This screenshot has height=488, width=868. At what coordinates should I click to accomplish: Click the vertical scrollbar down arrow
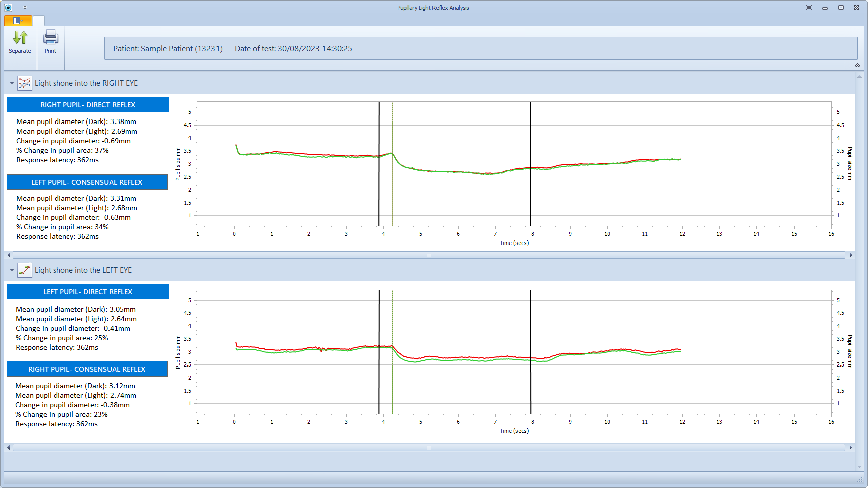[859, 467]
